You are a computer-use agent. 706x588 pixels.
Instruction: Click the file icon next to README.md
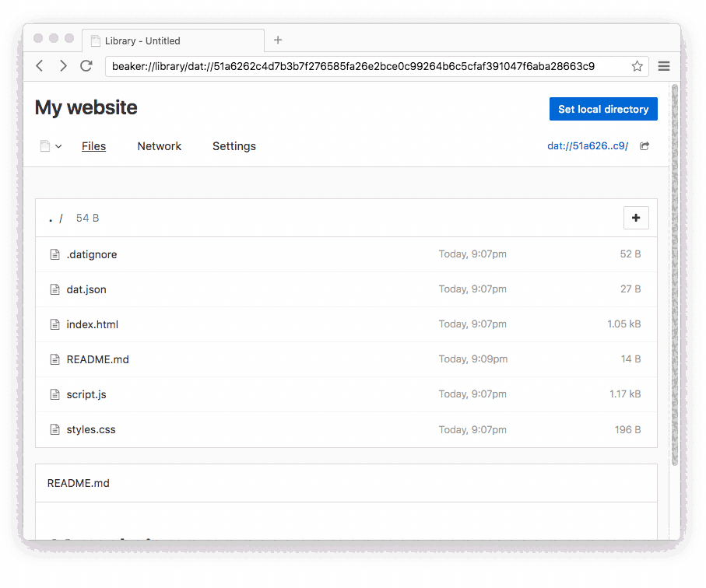pos(54,359)
